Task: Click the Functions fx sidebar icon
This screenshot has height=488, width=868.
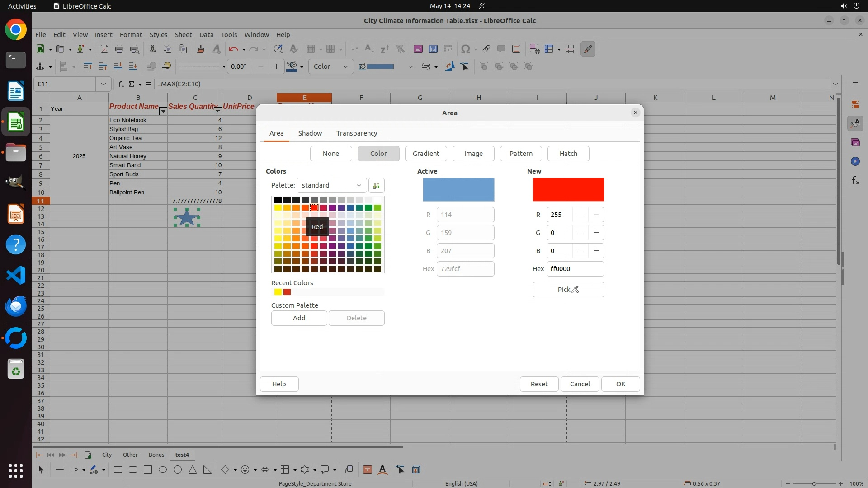Action: 855,180
